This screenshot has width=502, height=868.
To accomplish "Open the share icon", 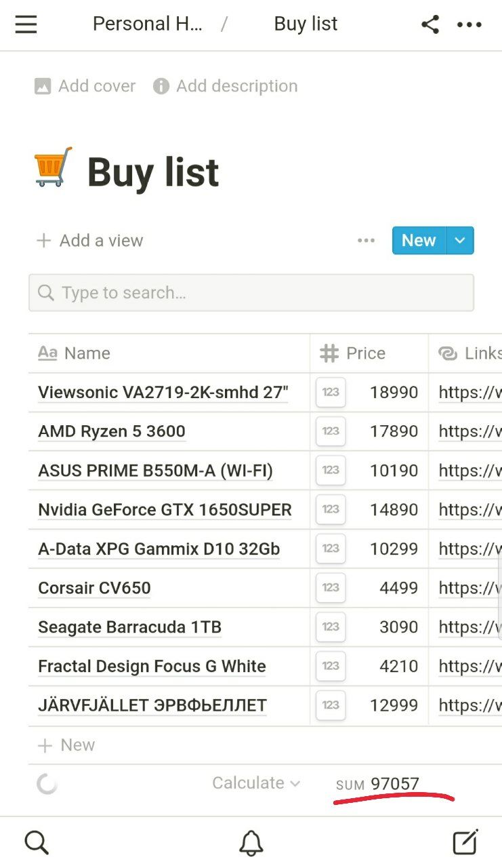I will tap(430, 24).
